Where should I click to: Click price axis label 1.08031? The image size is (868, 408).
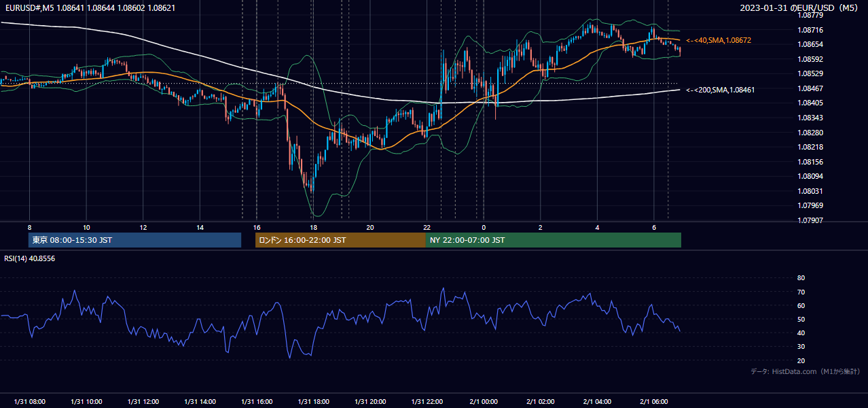[x=810, y=191]
